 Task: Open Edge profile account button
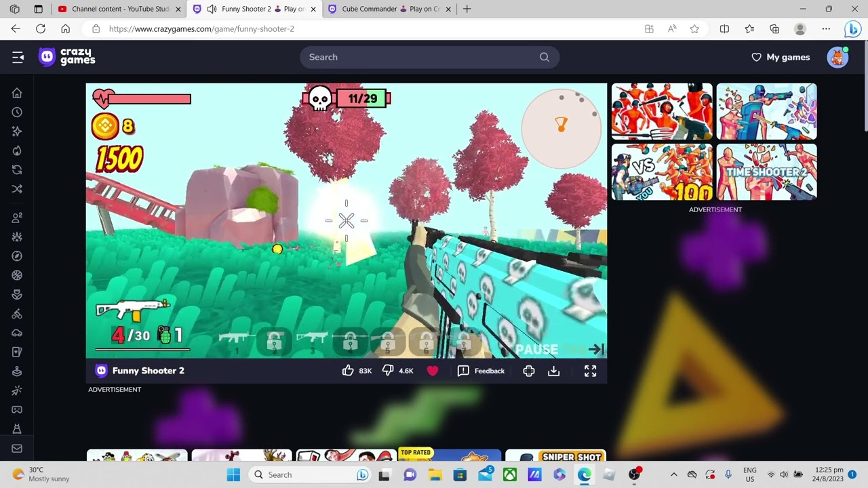coord(800,29)
